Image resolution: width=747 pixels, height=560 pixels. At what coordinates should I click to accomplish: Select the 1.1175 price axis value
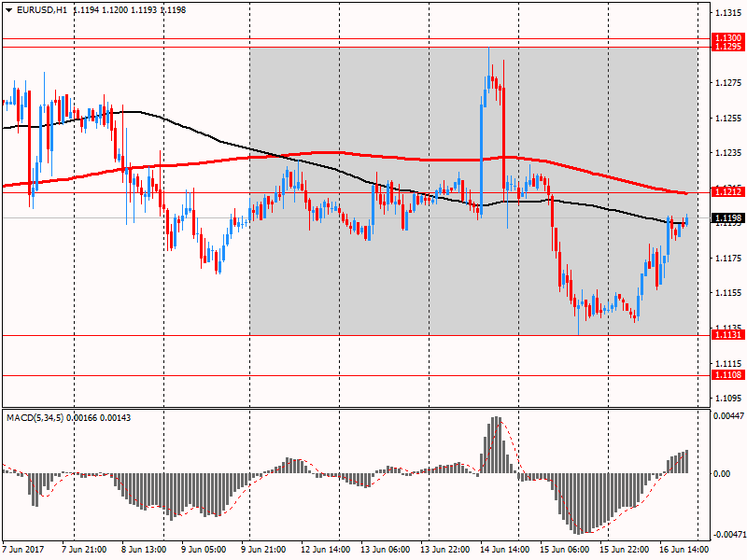(x=728, y=259)
